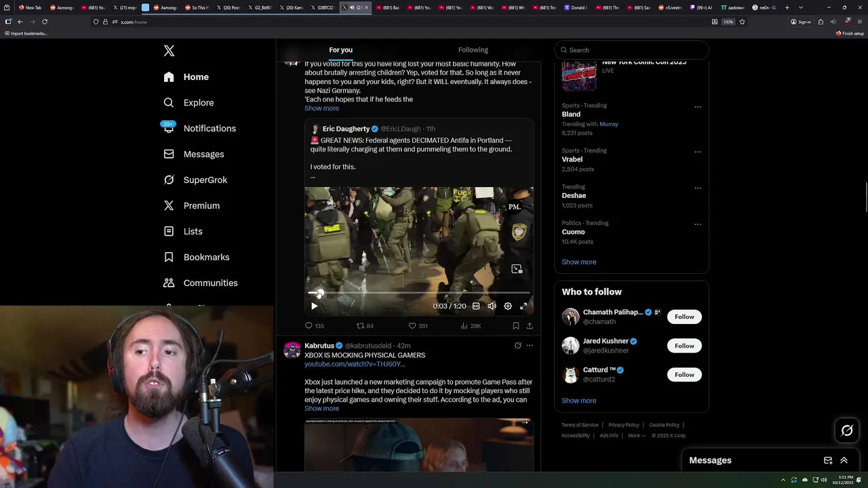Screen dimensions: 868x488
Task: Follow Chamath Palihapitiya
Action: pyautogui.click(x=684, y=317)
